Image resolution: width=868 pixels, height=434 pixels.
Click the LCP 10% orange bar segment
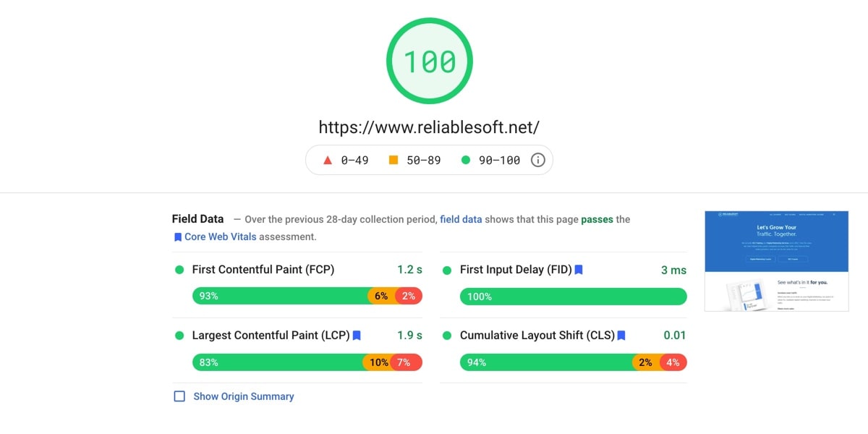click(x=378, y=362)
